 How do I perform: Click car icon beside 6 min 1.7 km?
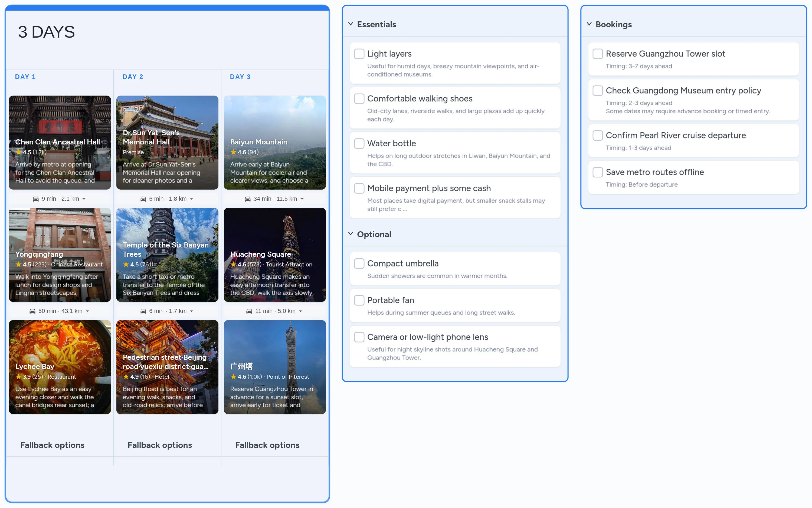tap(143, 311)
